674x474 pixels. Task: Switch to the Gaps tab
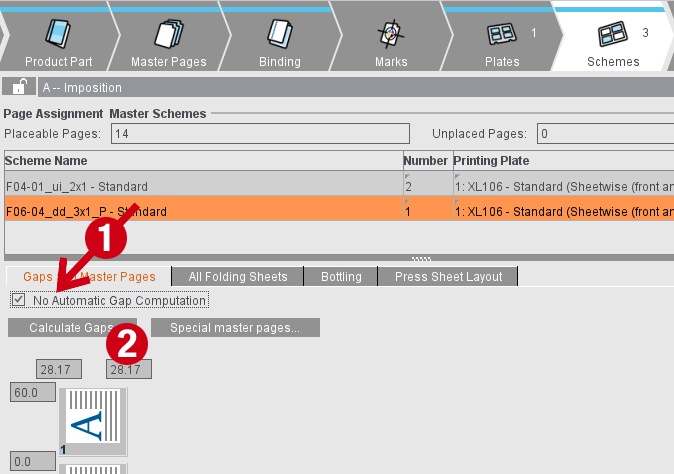pos(38,276)
